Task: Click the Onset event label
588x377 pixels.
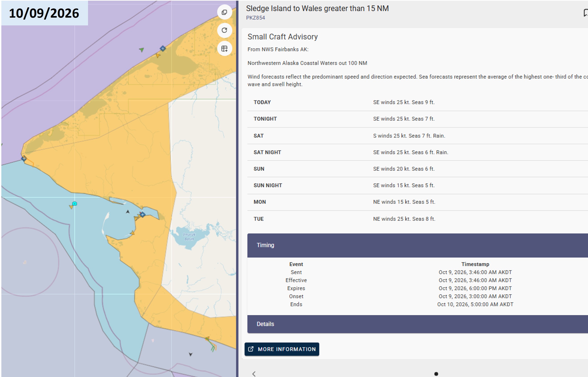Action: [296, 296]
